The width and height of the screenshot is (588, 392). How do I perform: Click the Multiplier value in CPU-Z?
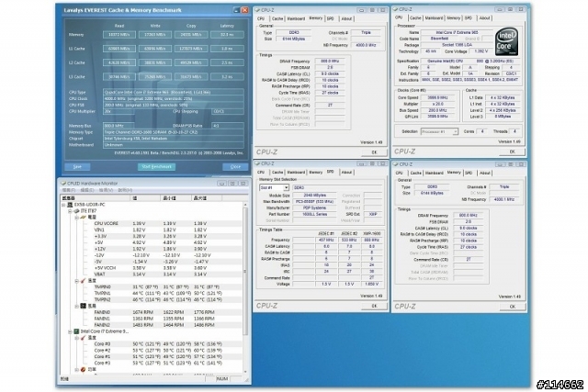coord(437,104)
